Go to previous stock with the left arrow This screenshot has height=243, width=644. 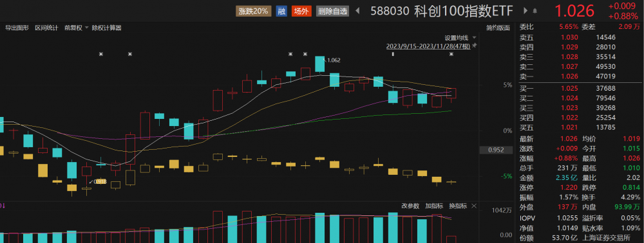click(357, 11)
